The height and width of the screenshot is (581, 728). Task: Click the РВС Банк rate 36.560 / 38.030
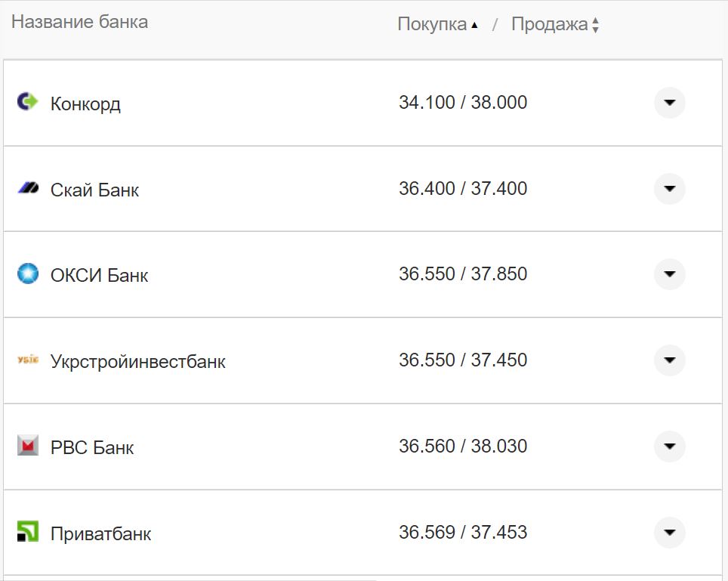click(x=462, y=447)
